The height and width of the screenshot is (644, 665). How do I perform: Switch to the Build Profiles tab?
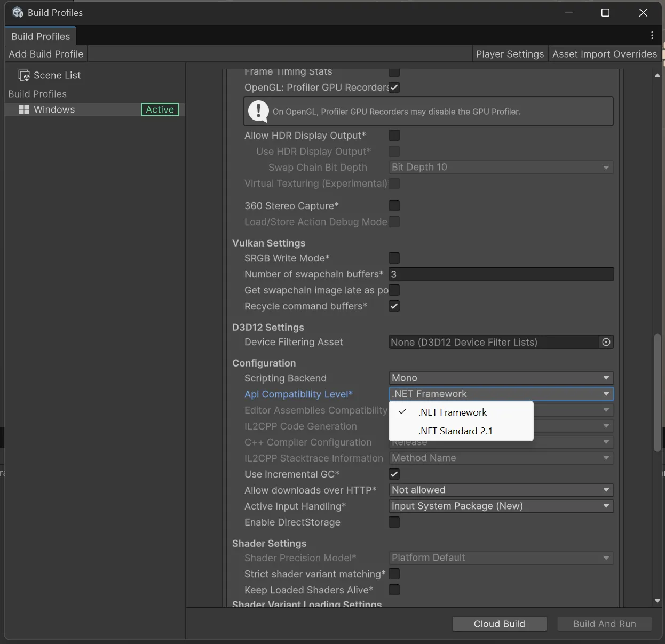(41, 36)
